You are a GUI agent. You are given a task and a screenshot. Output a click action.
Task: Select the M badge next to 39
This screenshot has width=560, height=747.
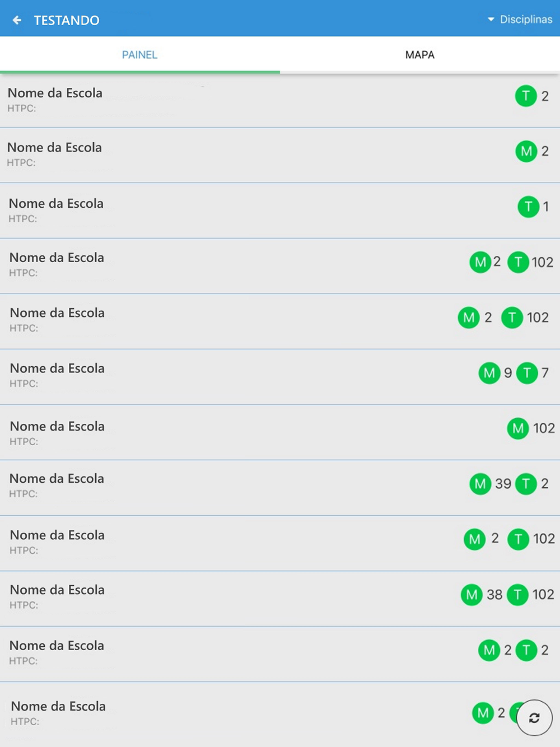[x=480, y=484]
